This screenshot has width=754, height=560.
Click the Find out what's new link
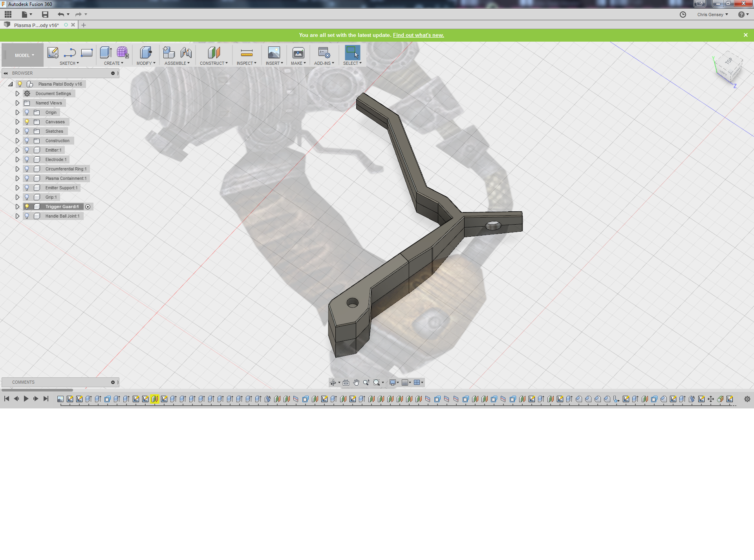tap(418, 35)
